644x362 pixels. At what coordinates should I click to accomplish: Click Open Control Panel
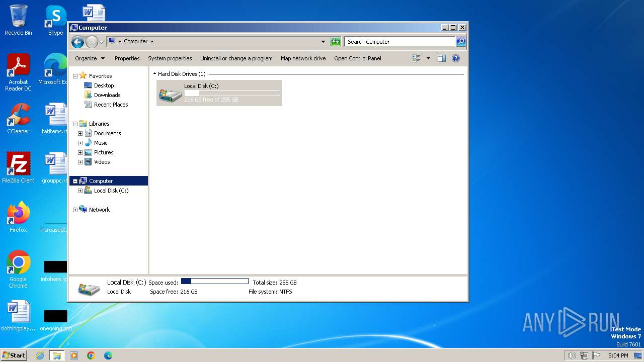point(357,58)
